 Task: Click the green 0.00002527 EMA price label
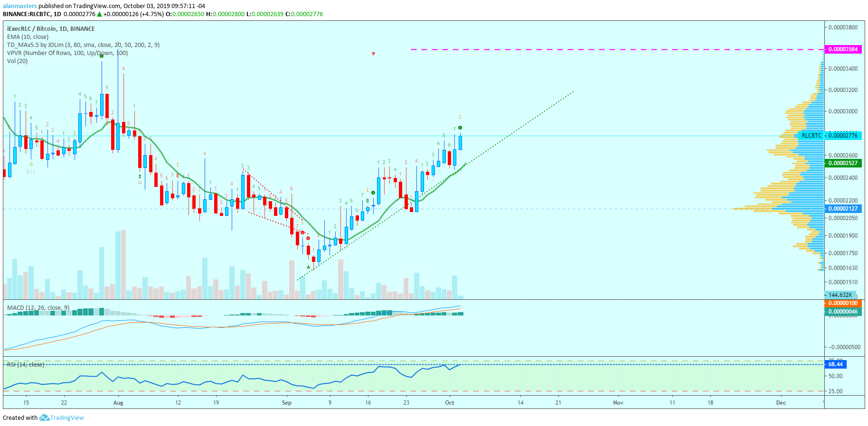(843, 163)
